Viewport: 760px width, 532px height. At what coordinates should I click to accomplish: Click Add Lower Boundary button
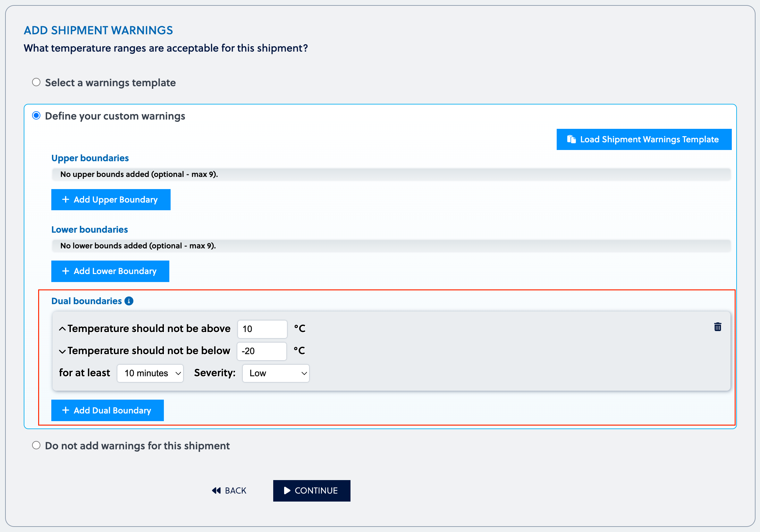click(110, 271)
